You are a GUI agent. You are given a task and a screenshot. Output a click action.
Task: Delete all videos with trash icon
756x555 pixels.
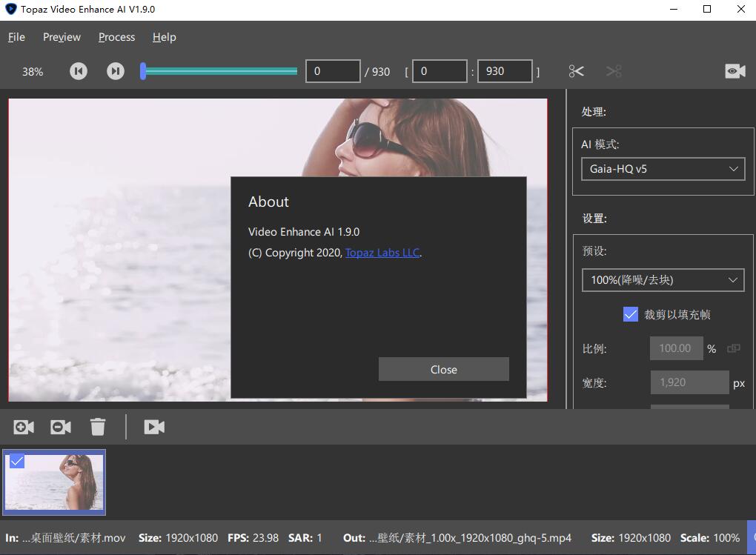click(x=98, y=427)
